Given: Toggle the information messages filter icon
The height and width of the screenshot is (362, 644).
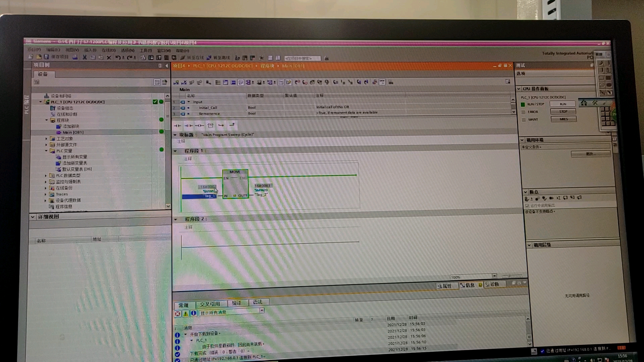Looking at the screenshot, I should tap(194, 313).
